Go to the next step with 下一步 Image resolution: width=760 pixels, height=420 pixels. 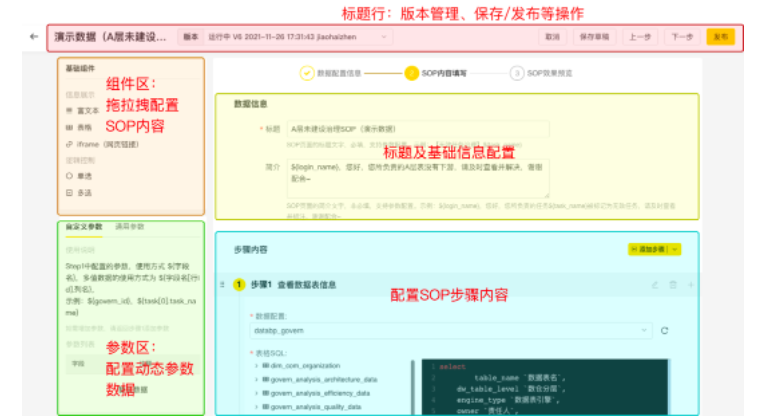682,37
